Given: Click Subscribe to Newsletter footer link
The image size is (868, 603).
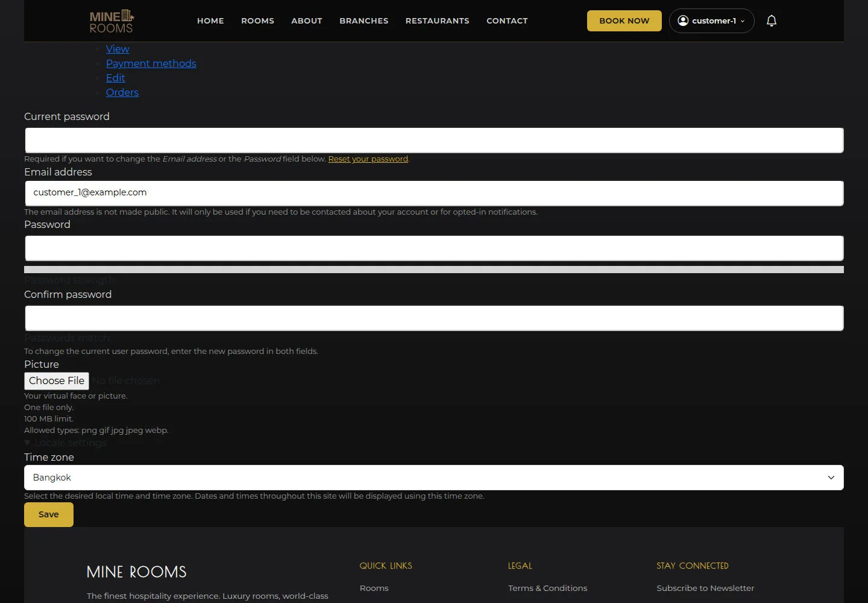Looking at the screenshot, I should (705, 589).
